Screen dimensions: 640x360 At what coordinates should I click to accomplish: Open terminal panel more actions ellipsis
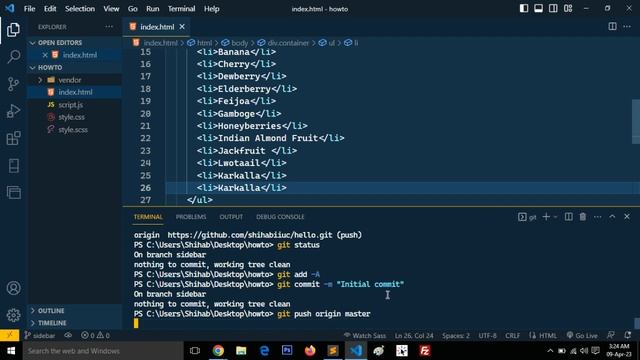click(598, 217)
